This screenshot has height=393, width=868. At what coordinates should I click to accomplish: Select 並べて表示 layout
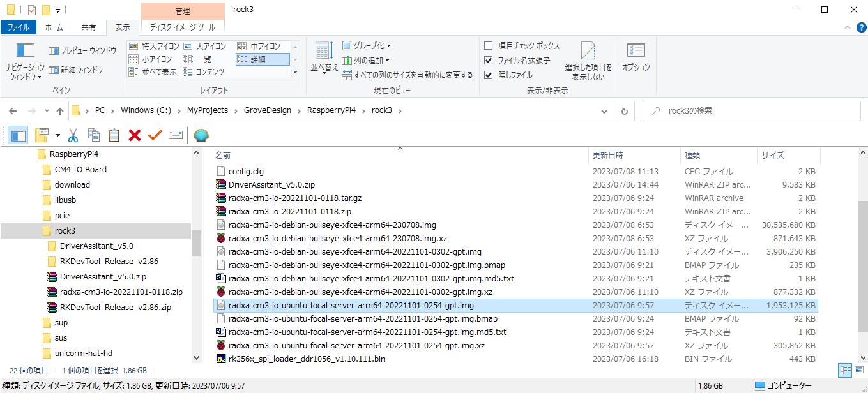[153, 72]
